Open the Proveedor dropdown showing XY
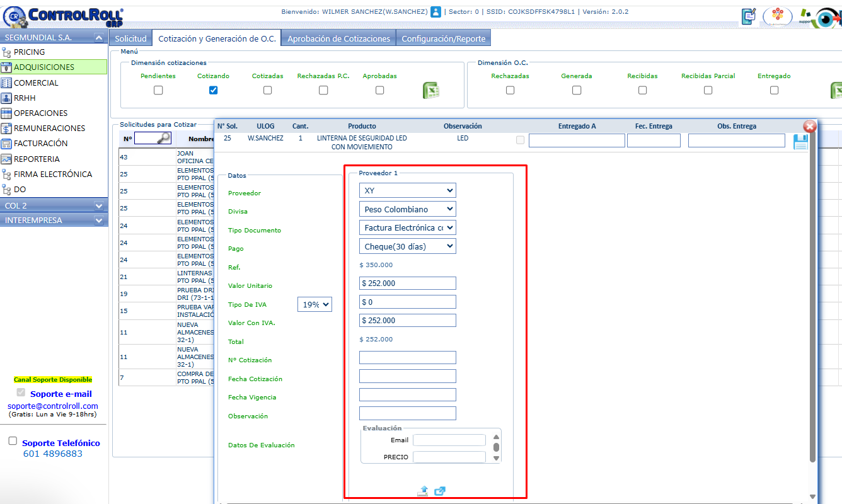Viewport: 842px width, 504px height. click(x=407, y=190)
